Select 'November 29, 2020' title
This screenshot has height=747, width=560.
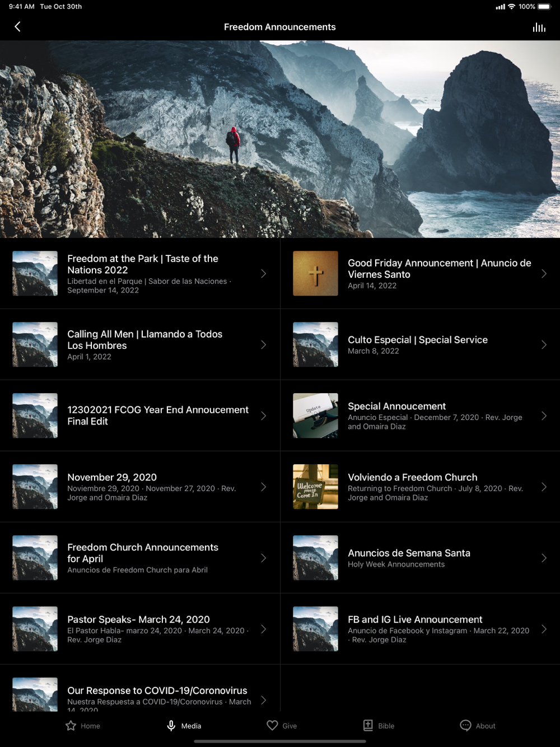(112, 477)
